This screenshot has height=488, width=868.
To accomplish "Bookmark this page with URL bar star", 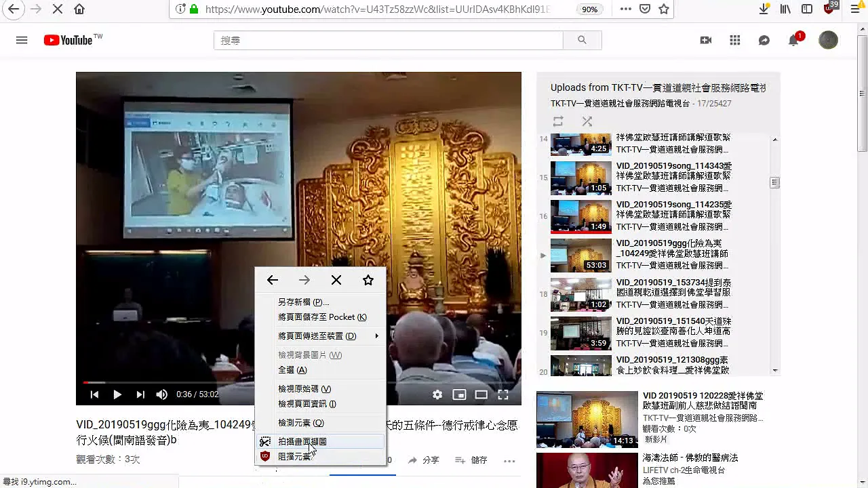I will point(664,9).
